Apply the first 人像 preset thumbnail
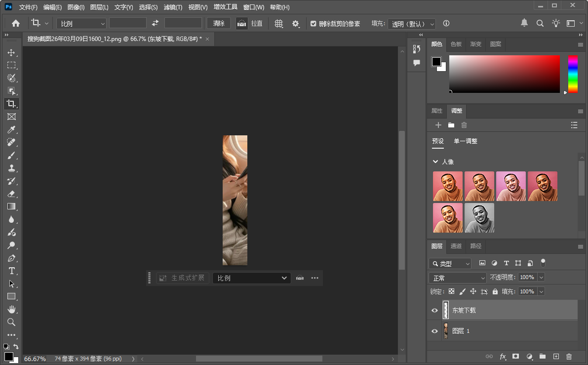The image size is (588, 365). [x=448, y=186]
